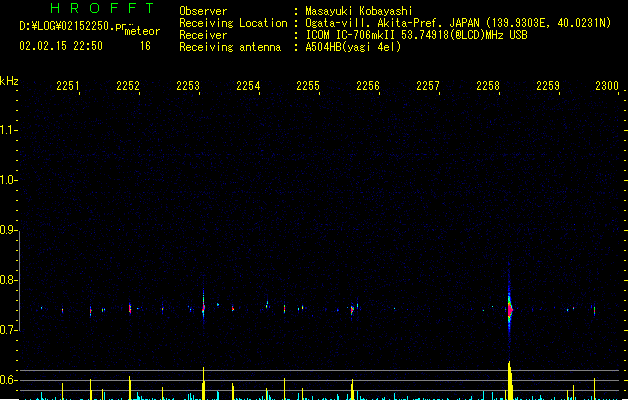This screenshot has height=400, width=629.
Task: Click the 1.1 kHz frequency tick label
Action: point(8,130)
